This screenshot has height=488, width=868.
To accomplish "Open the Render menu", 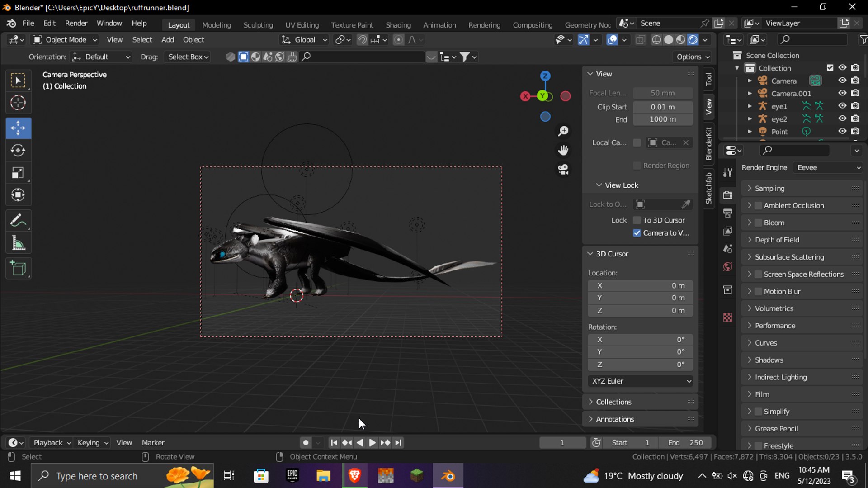I will point(76,23).
